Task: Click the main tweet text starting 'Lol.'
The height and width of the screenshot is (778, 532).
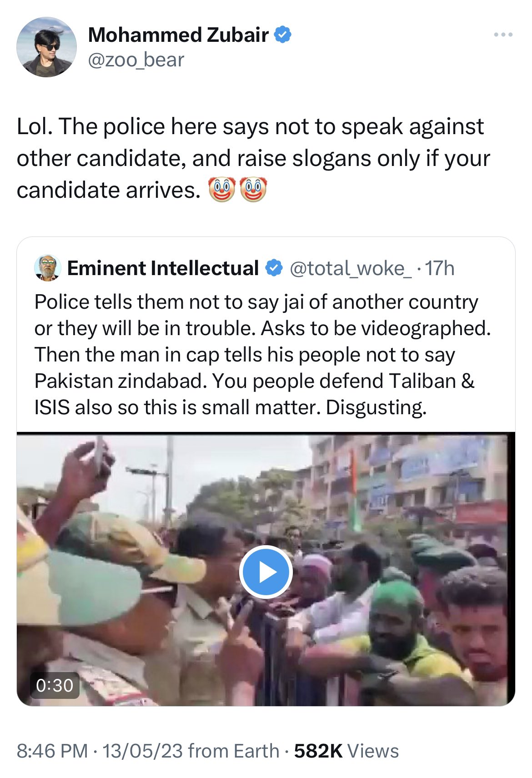Action: (253, 158)
